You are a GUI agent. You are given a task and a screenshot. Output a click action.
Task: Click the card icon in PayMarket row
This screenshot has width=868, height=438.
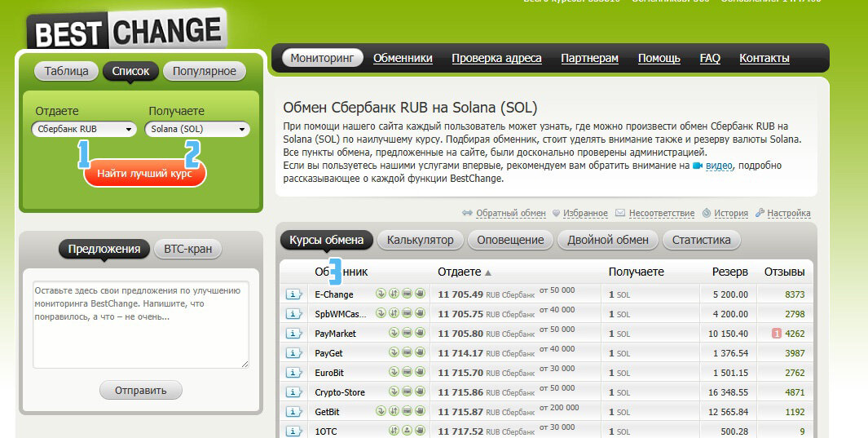[407, 332]
